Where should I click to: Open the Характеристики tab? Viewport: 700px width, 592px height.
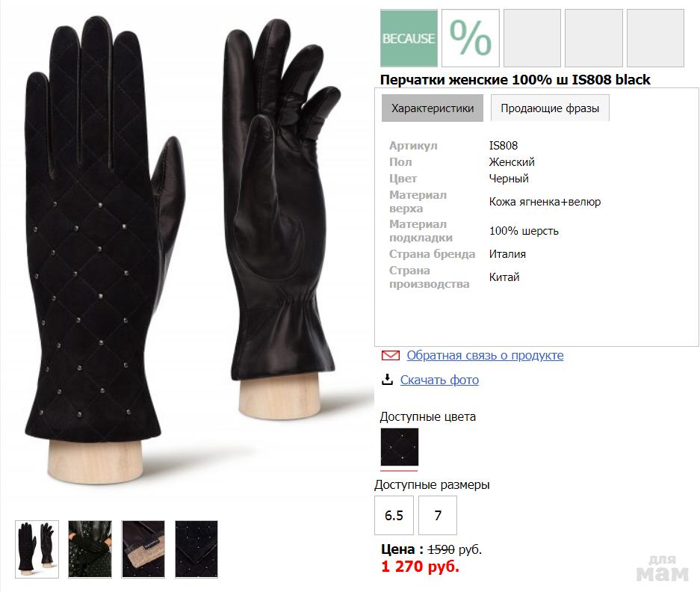[433, 108]
